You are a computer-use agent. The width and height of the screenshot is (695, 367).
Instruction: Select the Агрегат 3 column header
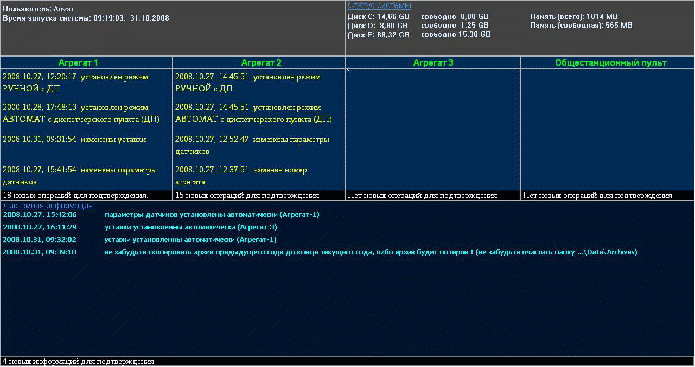pyautogui.click(x=433, y=62)
